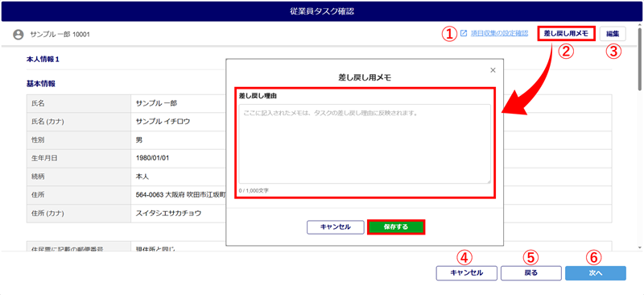The image size is (644, 295).
Task: Click the サンプル 一郎 10001 header name
Action: click(x=60, y=35)
